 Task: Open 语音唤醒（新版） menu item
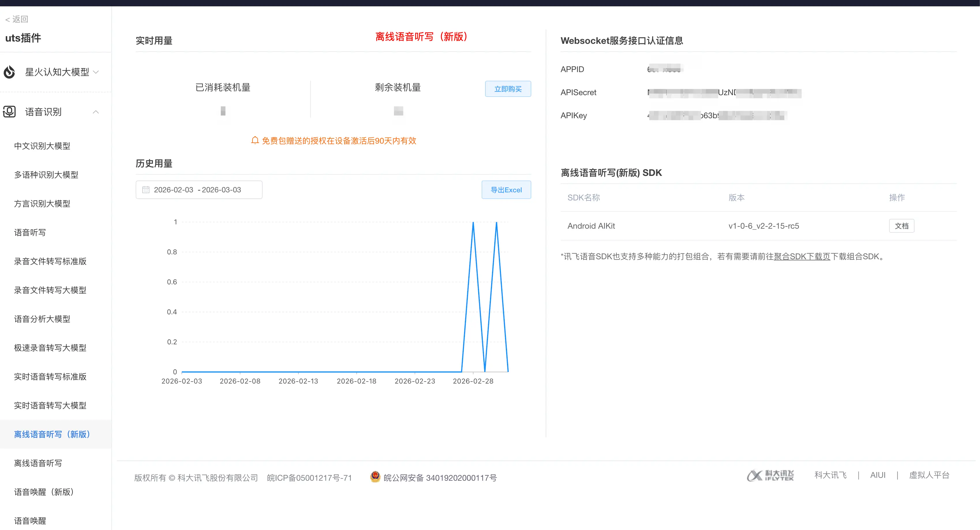click(x=44, y=492)
